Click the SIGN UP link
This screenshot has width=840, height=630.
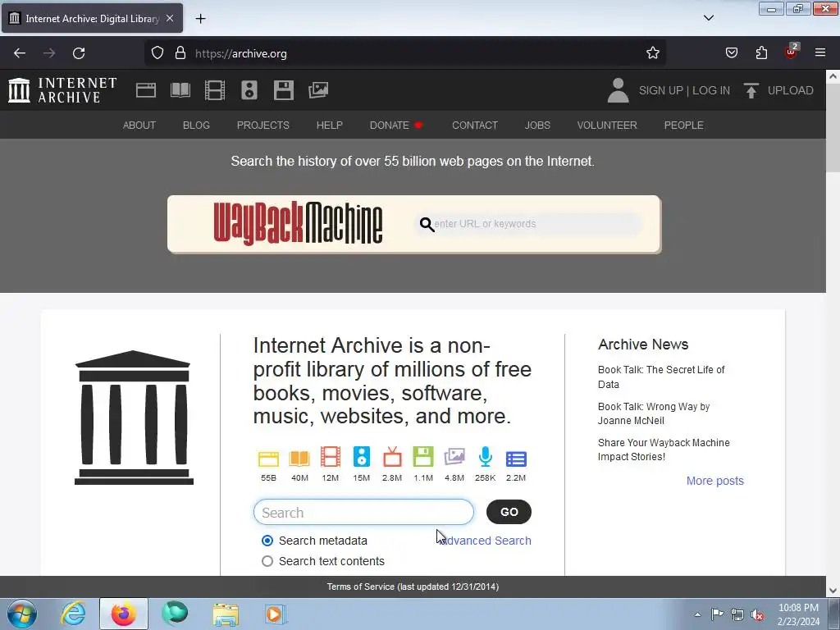click(660, 90)
